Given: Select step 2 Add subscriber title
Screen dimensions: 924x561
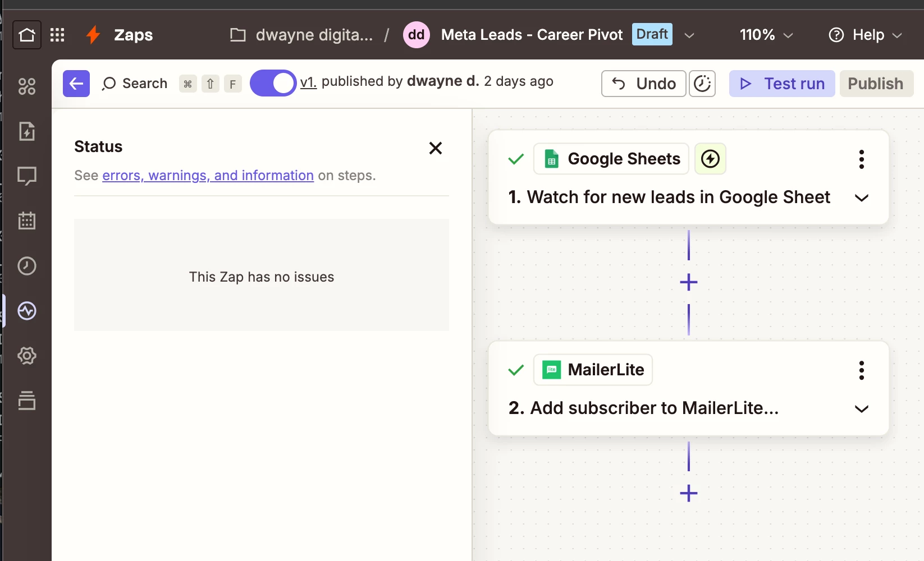Looking at the screenshot, I should [x=644, y=408].
